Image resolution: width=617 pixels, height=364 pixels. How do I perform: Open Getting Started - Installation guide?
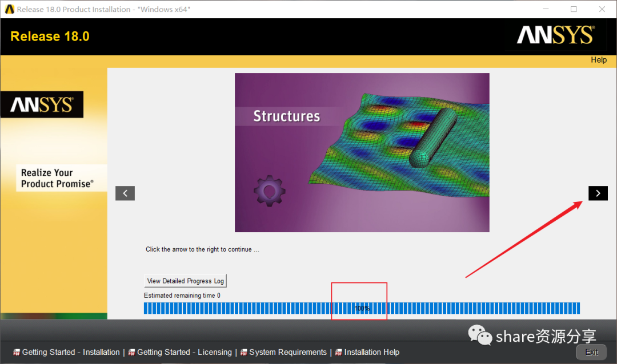[x=71, y=352]
